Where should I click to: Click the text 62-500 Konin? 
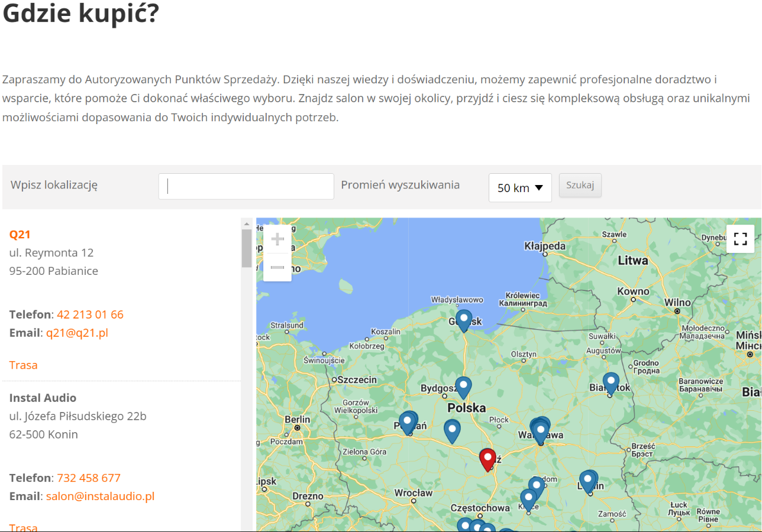pos(44,434)
